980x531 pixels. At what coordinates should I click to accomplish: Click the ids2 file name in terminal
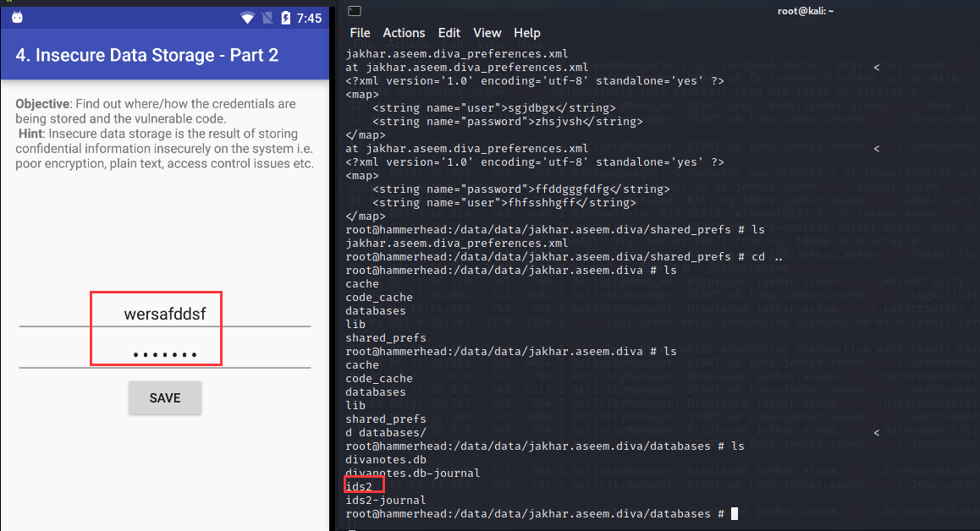point(359,486)
